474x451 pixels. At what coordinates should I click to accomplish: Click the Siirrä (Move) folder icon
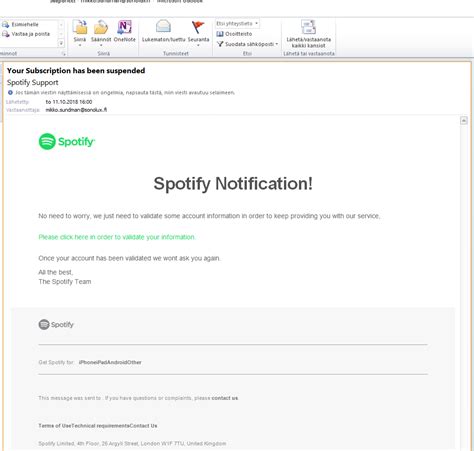80,27
